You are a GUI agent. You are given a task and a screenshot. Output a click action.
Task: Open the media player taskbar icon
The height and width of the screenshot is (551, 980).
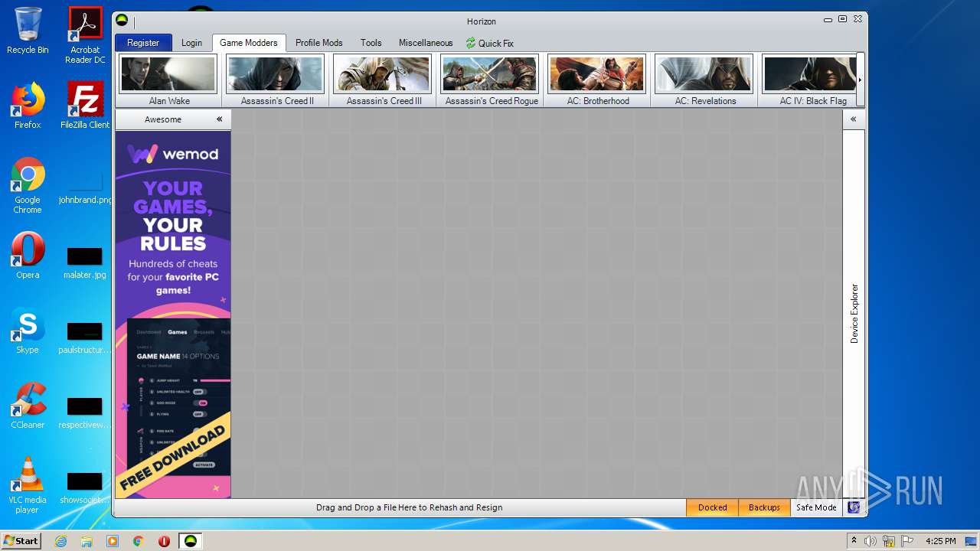pos(113,541)
